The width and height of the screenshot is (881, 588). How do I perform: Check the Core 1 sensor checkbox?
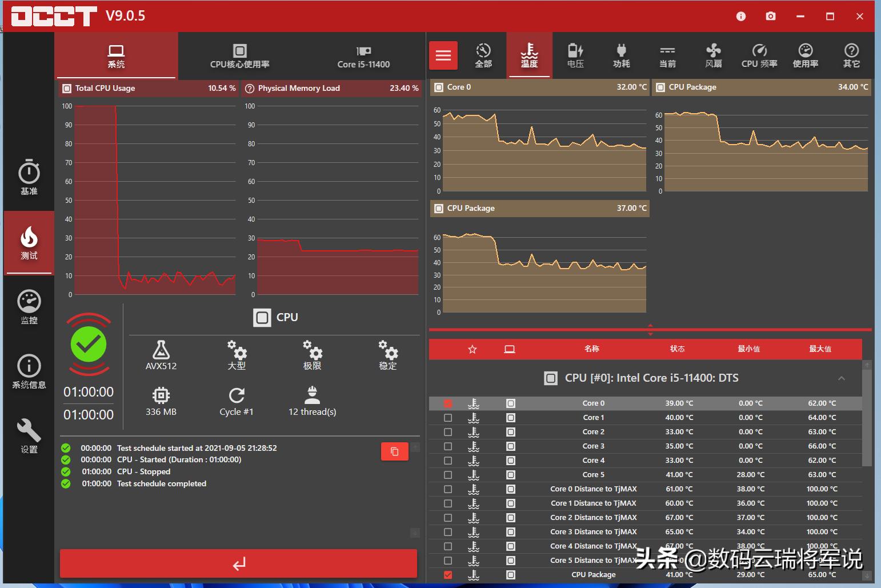pos(448,418)
